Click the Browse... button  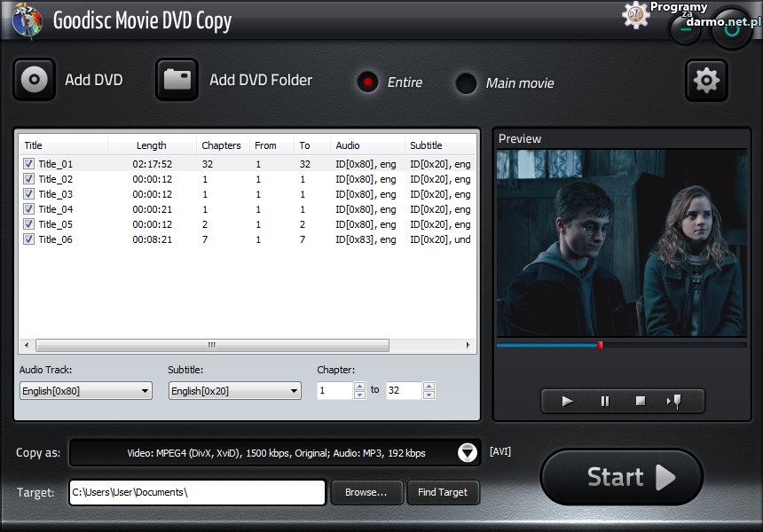point(367,492)
